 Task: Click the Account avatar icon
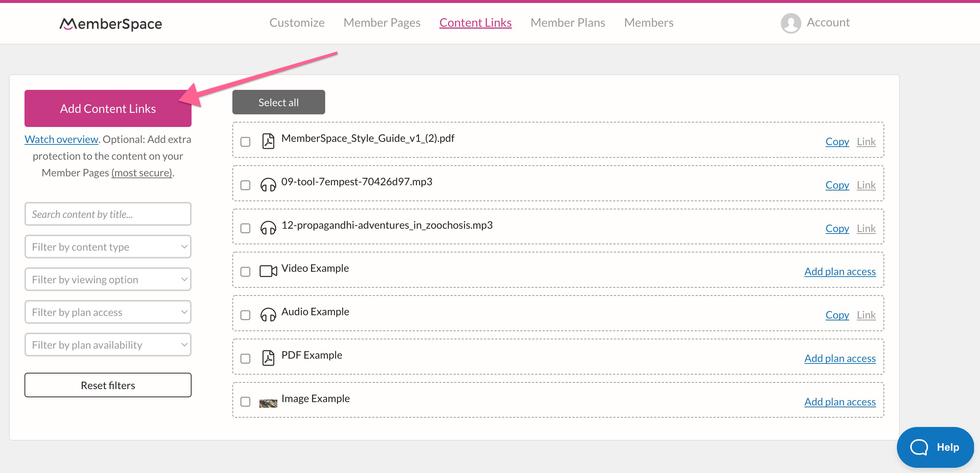(791, 23)
